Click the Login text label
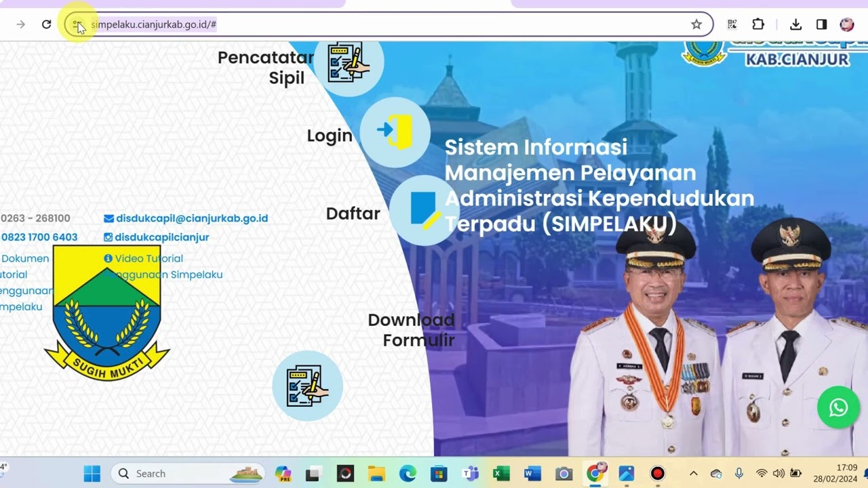This screenshot has width=868, height=488. (330, 136)
